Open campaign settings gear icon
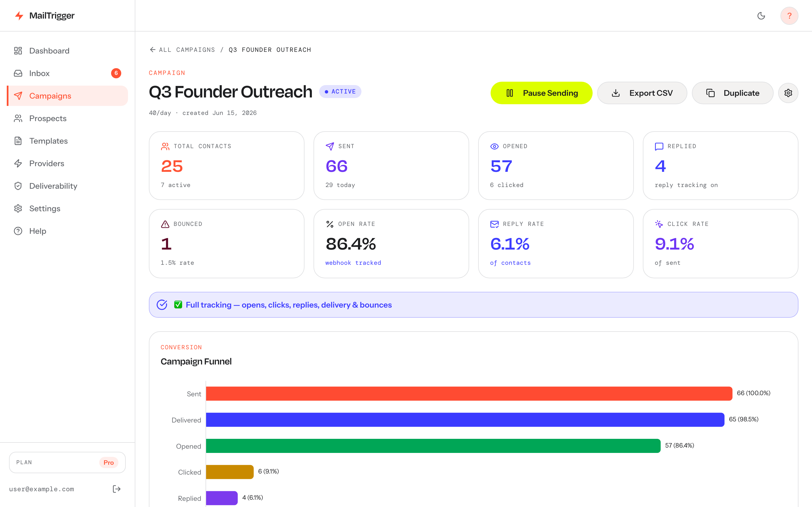 [788, 93]
